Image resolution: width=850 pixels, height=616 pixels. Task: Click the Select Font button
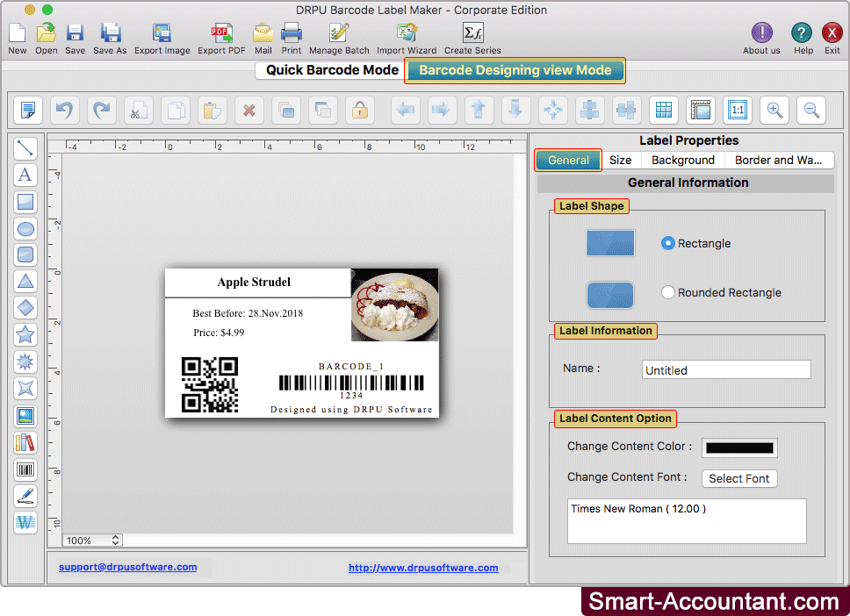click(x=739, y=479)
